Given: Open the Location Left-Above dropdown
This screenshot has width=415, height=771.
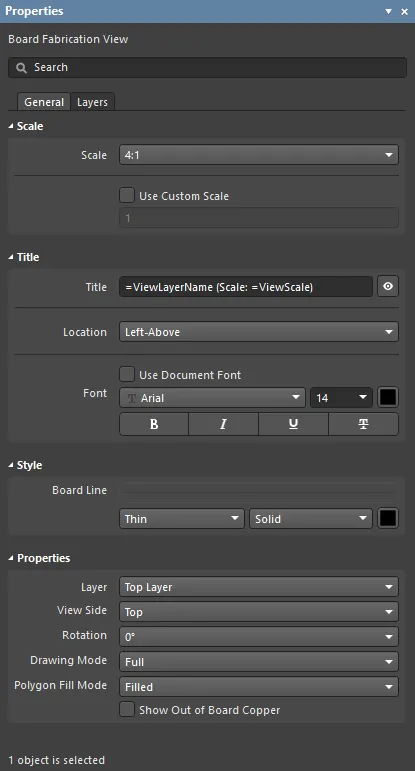Looking at the screenshot, I should (x=259, y=332).
